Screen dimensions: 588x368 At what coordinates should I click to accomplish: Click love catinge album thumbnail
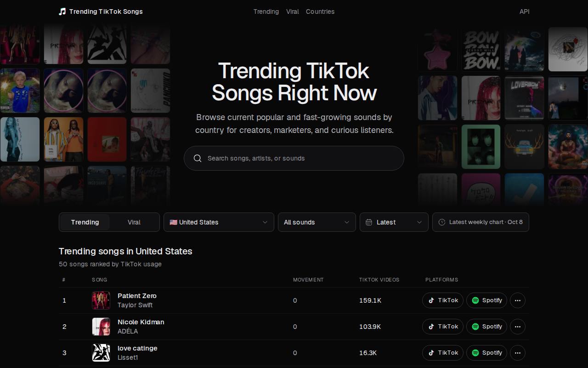coord(101,353)
